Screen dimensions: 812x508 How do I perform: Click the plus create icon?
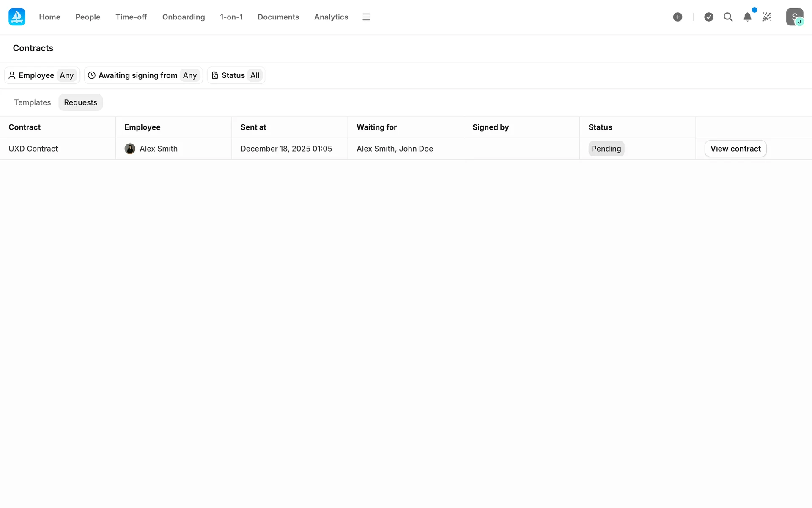678,17
